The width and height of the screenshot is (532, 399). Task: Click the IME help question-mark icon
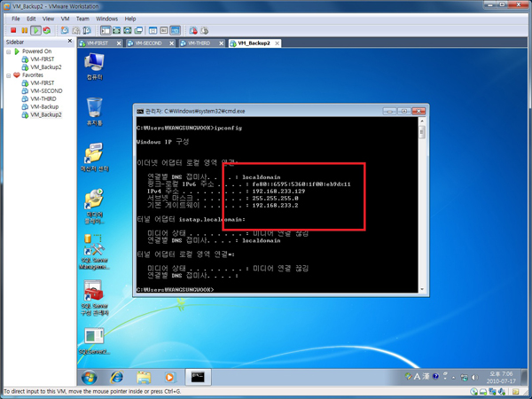pyautogui.click(x=436, y=376)
